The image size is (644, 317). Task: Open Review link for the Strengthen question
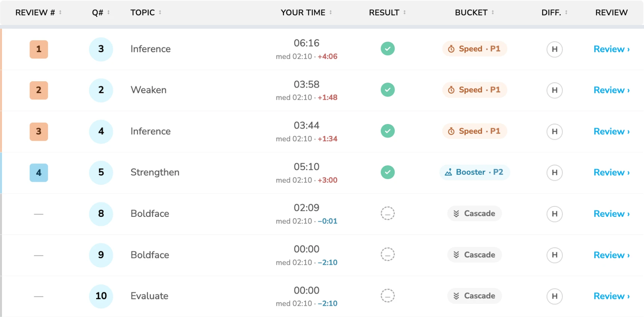[x=611, y=173]
